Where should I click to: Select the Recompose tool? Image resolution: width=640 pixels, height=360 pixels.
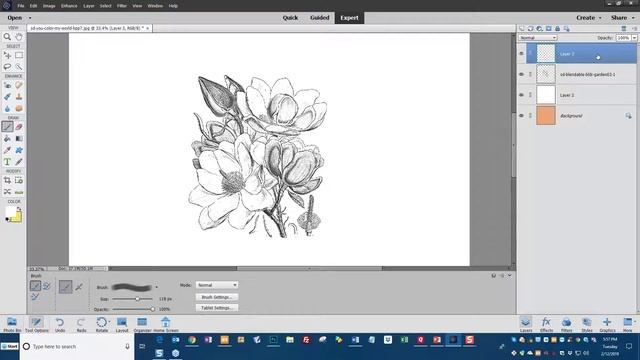tap(19, 180)
